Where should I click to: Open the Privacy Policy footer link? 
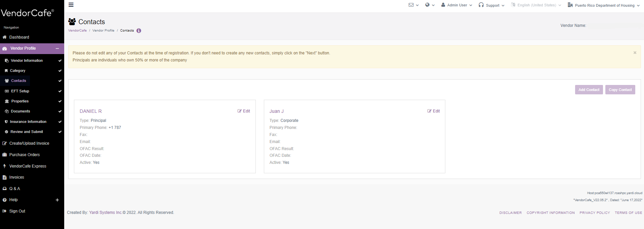point(594,213)
